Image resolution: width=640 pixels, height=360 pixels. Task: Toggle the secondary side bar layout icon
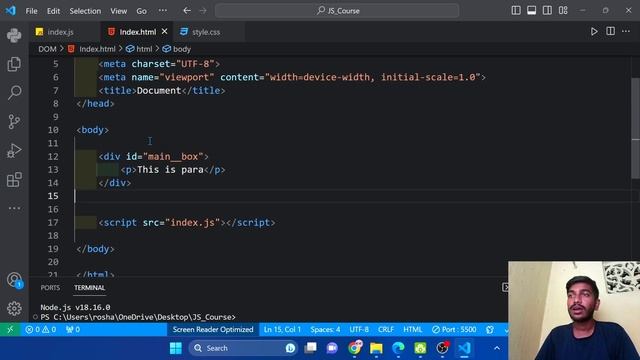[x=547, y=11]
